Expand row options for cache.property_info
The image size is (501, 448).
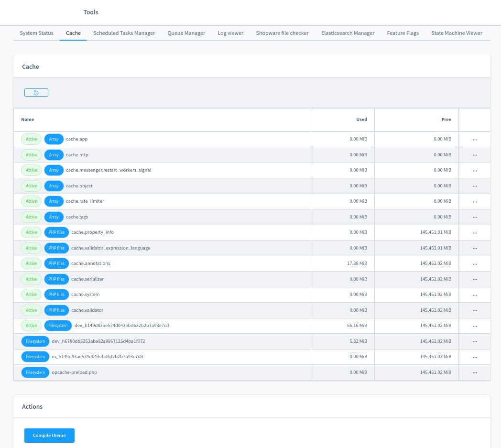click(x=475, y=232)
